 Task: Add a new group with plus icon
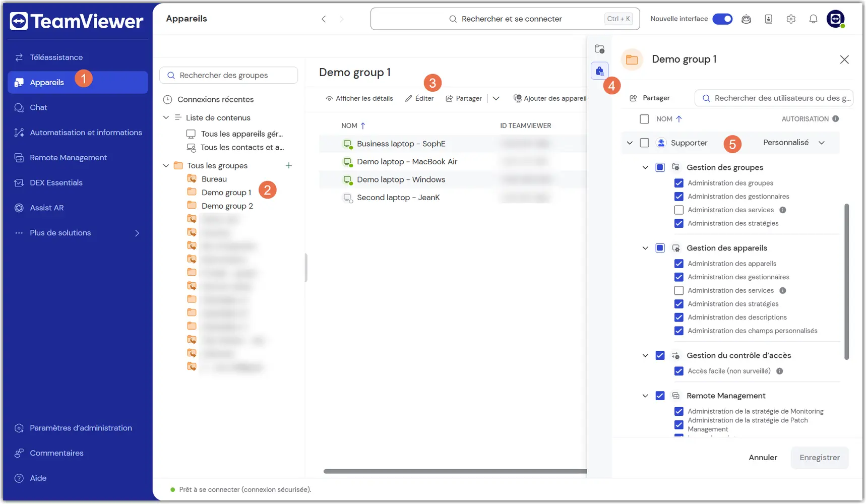pos(289,166)
